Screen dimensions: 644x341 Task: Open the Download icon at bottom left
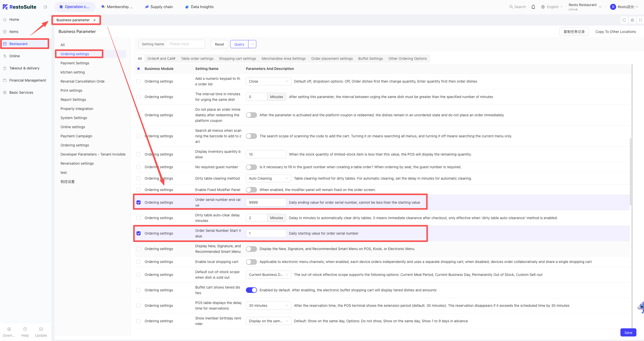click(x=9, y=329)
